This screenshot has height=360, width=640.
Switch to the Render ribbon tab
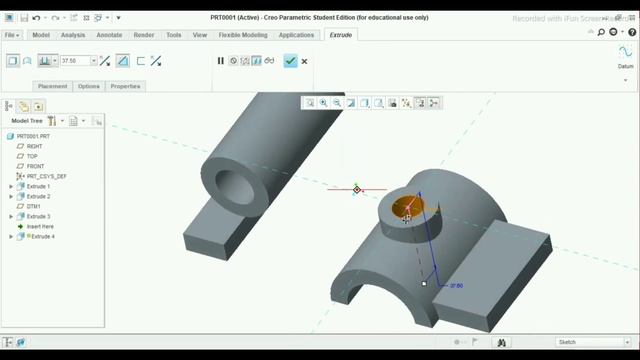click(x=144, y=35)
